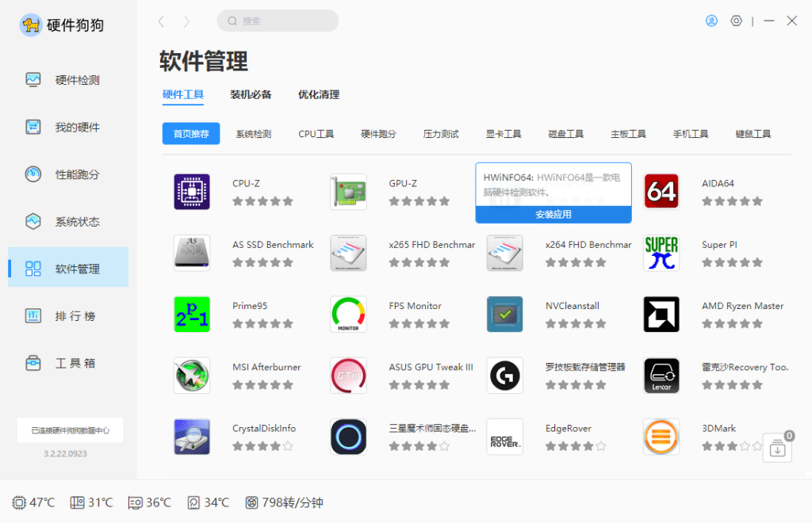Click the version number 3.2.22.0923

(65, 454)
